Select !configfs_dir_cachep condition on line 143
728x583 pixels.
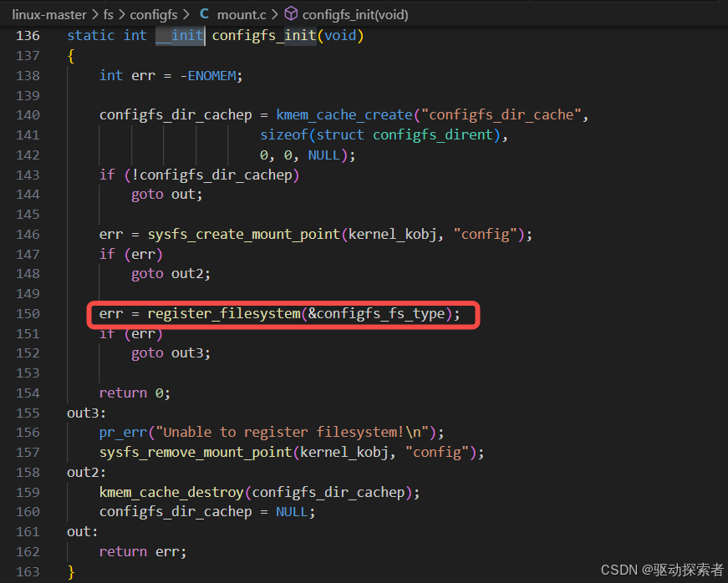point(212,175)
